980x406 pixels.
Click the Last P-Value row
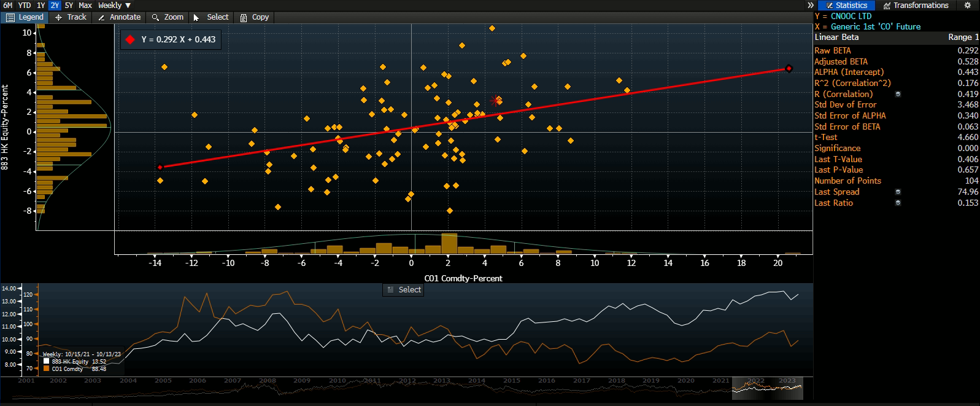click(x=896, y=170)
